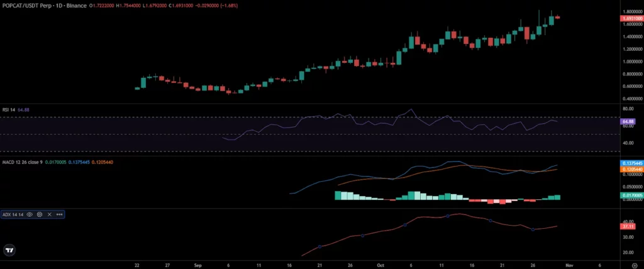644x269 pixels.
Task: Click the 1.4000000 price scale label
Action: point(632,36)
